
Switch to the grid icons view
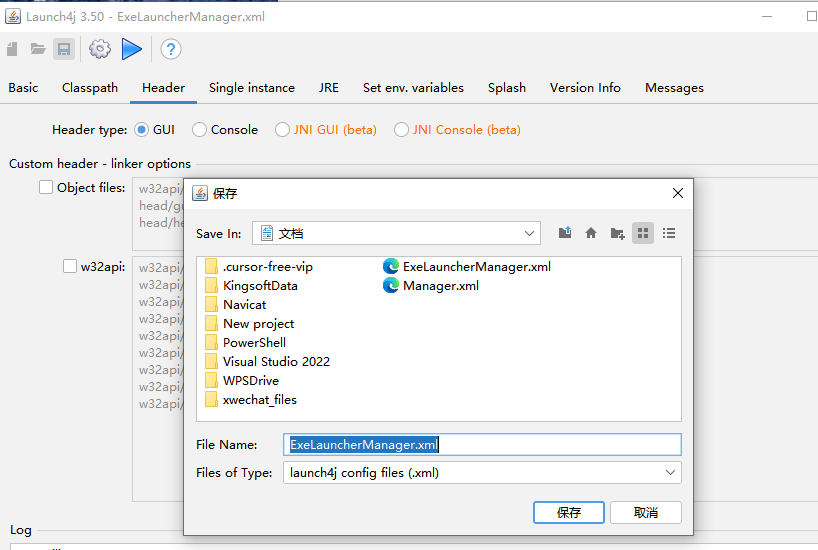click(x=643, y=233)
